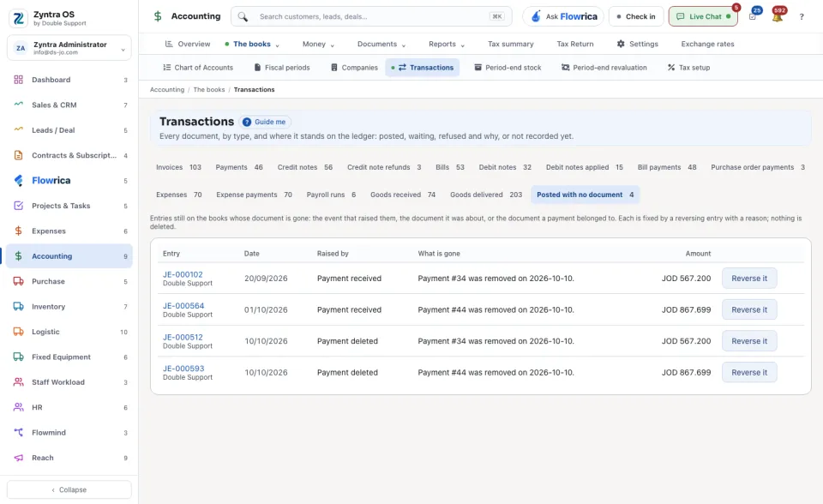Click the Settings gear icon
Image resolution: width=823 pixels, height=504 pixels.
point(621,44)
